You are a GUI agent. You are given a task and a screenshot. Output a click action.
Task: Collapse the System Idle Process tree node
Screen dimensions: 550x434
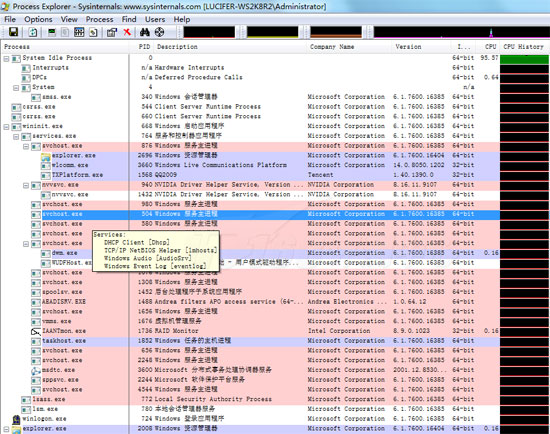pos(6,59)
